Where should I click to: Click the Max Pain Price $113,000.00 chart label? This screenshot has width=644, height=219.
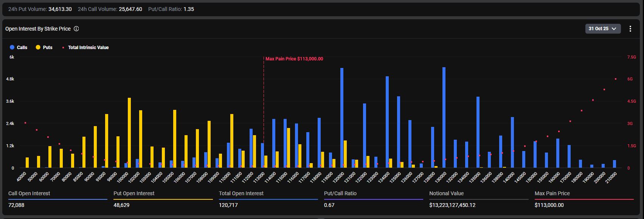coord(294,59)
